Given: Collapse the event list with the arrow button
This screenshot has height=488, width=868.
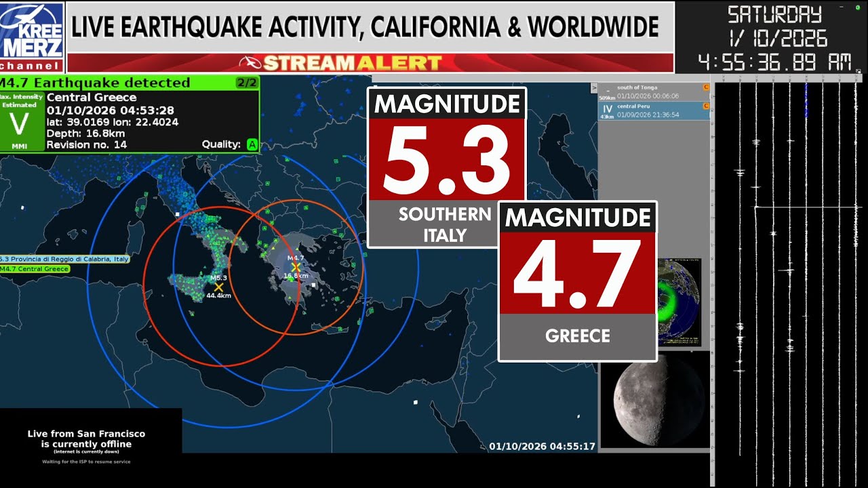Looking at the screenshot, I should (594, 88).
